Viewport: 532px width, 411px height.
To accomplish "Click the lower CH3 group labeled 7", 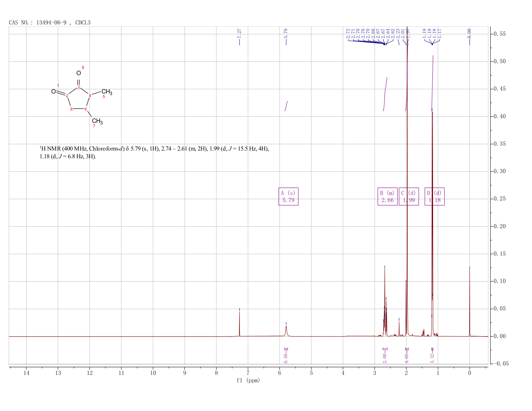I will point(97,122).
